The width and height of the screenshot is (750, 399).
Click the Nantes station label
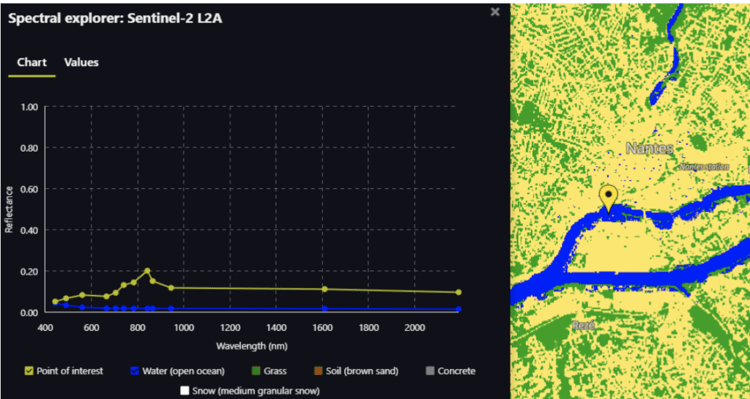click(704, 167)
